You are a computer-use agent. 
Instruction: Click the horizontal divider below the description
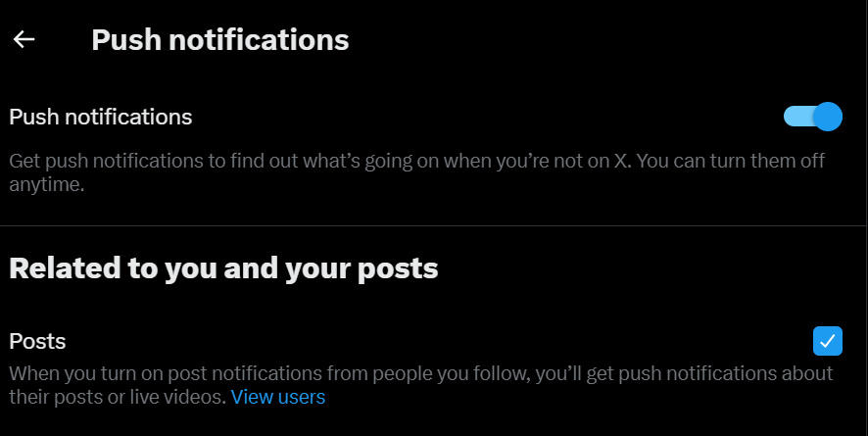pyautogui.click(x=433, y=225)
